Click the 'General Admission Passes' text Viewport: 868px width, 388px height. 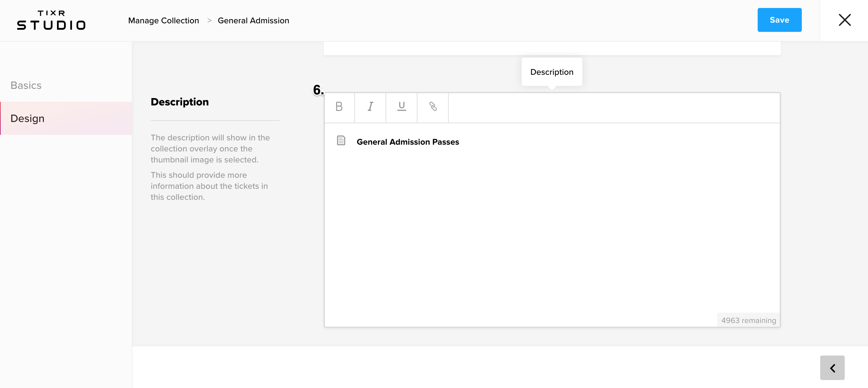tap(408, 142)
